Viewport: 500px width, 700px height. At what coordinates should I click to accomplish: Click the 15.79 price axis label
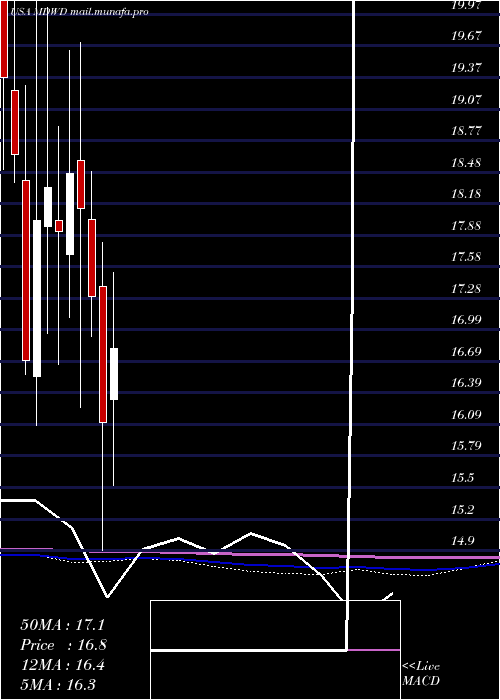click(x=466, y=446)
